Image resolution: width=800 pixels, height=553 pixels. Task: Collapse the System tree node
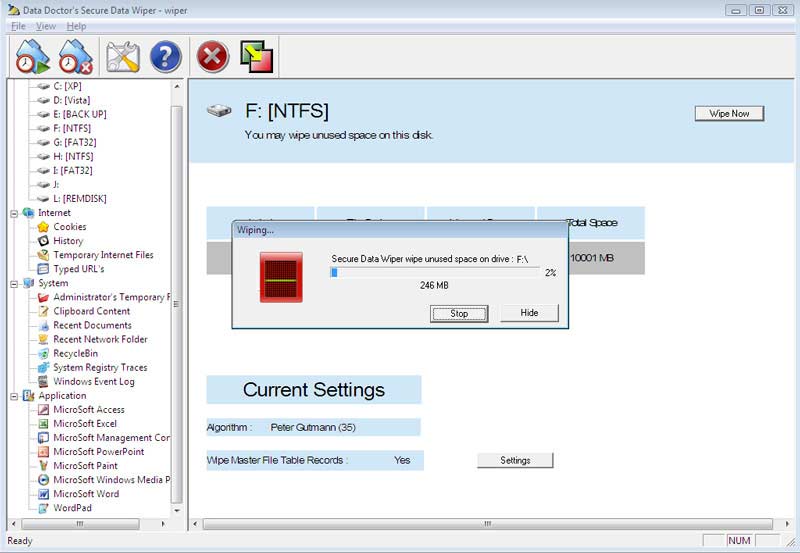14,283
